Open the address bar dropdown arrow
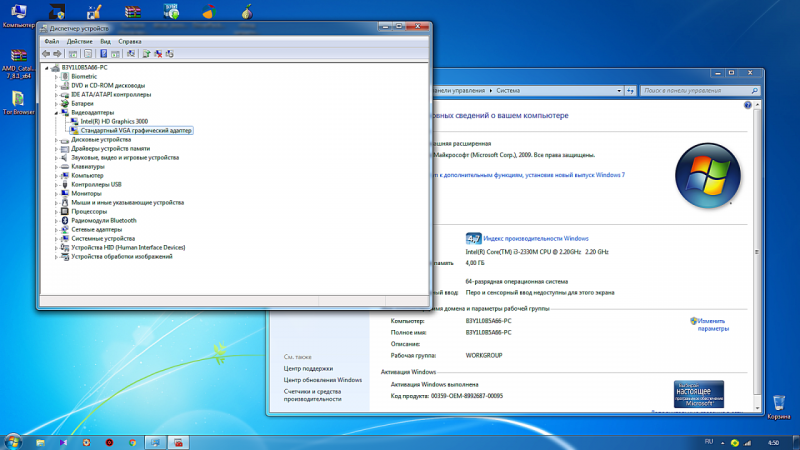Viewport: 800px width, 450px height. click(619, 91)
